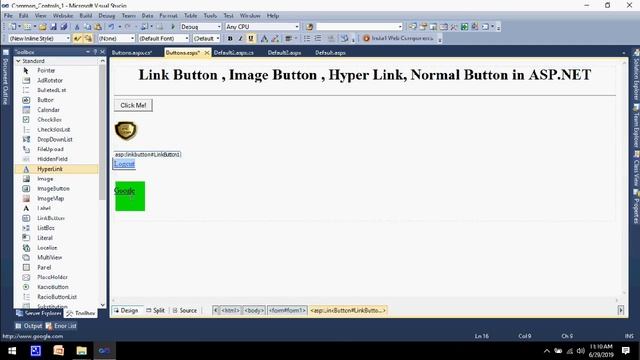
Task: Click the Copy toolbar icon
Action: point(87,27)
